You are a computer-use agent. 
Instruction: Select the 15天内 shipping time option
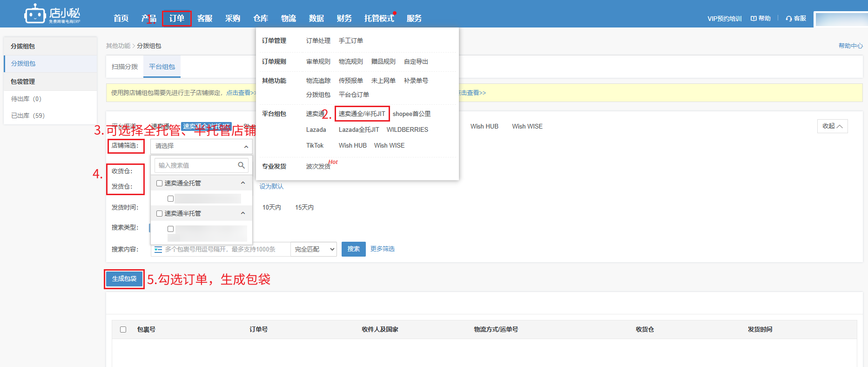pos(304,208)
